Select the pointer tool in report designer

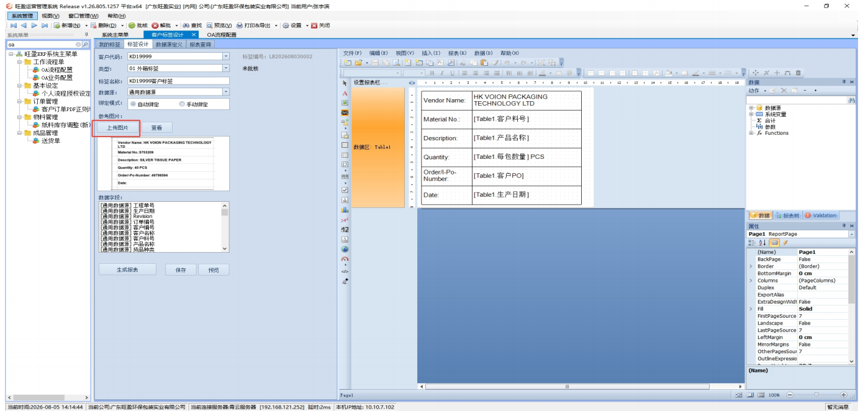[x=345, y=83]
